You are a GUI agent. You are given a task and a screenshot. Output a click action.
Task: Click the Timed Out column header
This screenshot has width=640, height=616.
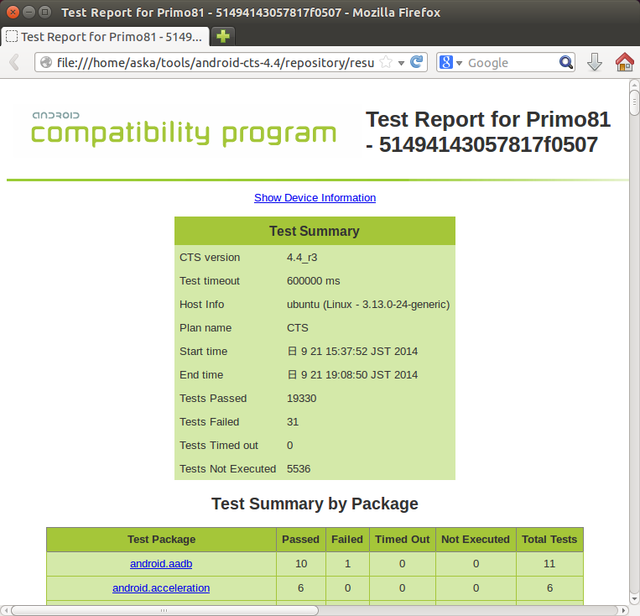402,540
